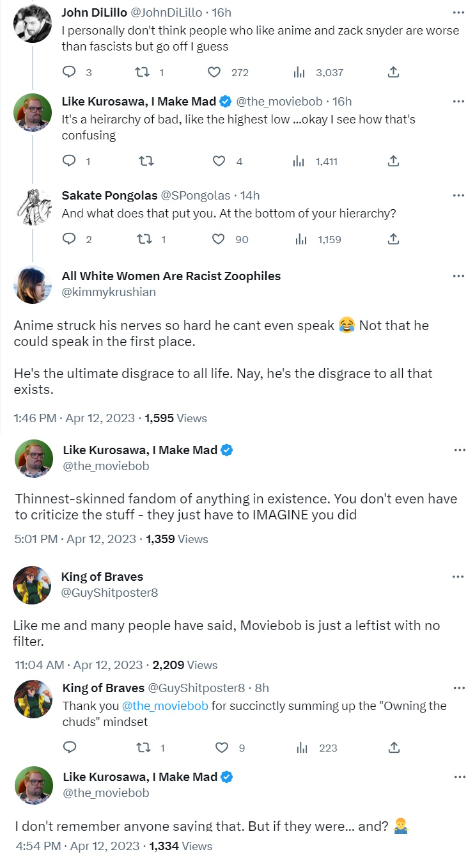Retweet the 'heirarchy of bad' reply

[146, 161]
